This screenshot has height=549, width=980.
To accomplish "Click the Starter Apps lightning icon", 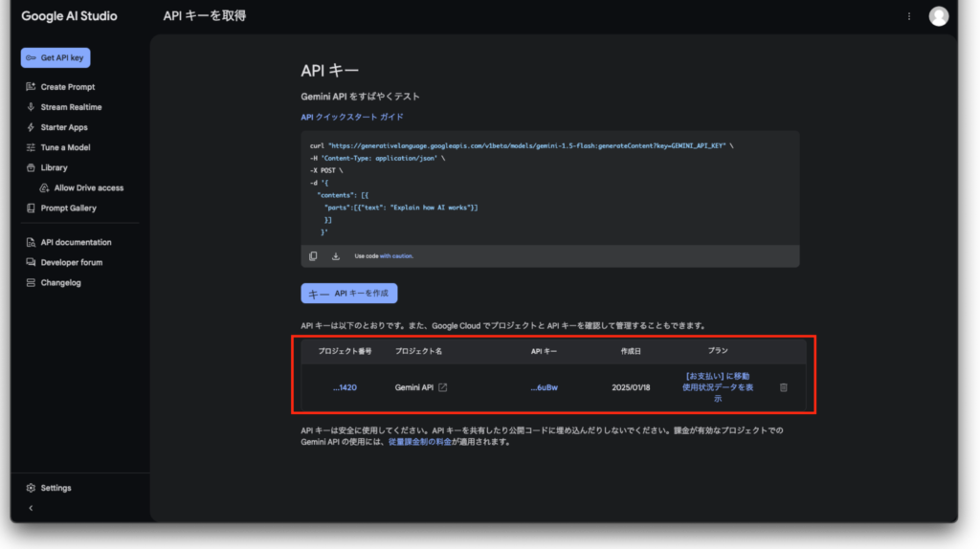I will pyautogui.click(x=31, y=127).
